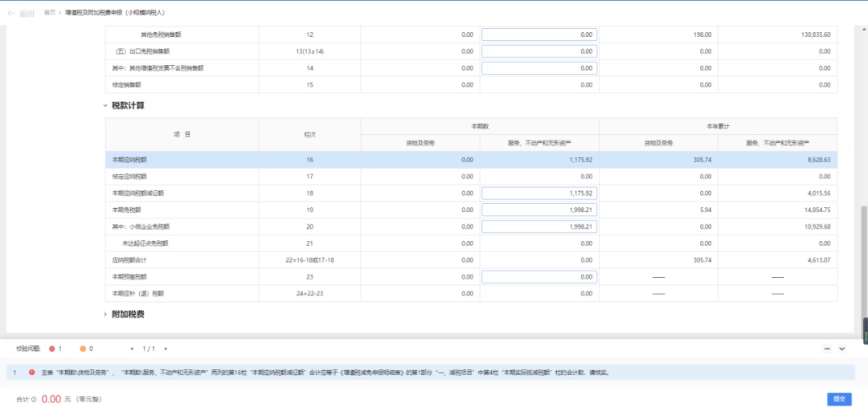868x412 pixels.
Task: Edit 其他免税销售额 services input field
Action: [x=539, y=35]
